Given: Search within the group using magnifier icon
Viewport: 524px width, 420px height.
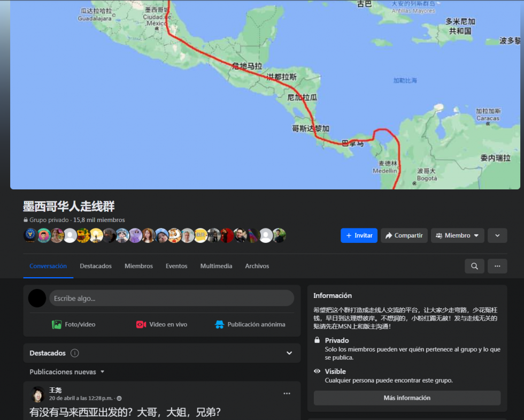Looking at the screenshot, I should (x=475, y=266).
